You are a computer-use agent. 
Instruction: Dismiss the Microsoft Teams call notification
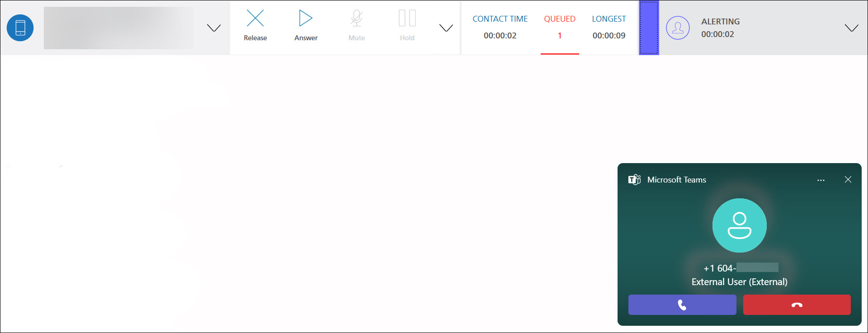(848, 179)
